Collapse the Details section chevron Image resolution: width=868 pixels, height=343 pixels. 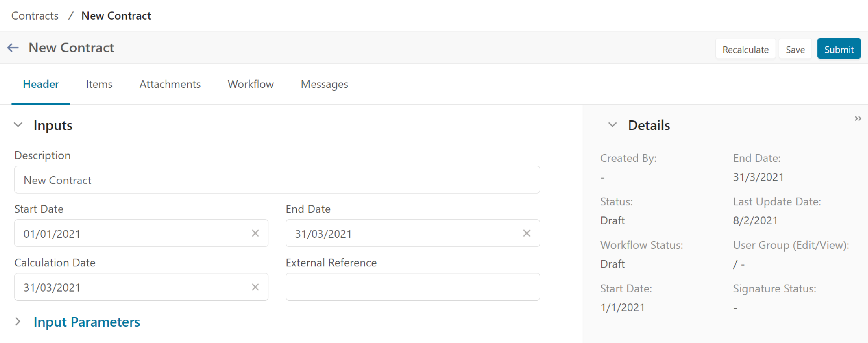612,125
